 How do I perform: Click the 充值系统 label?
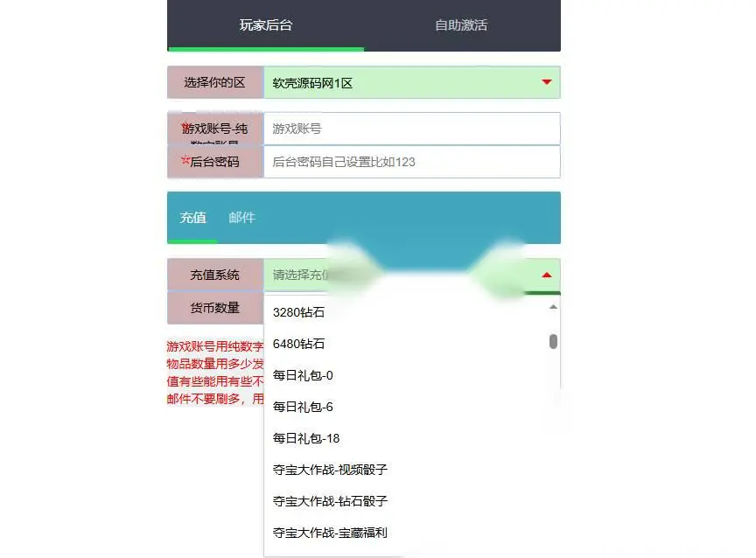pos(215,276)
